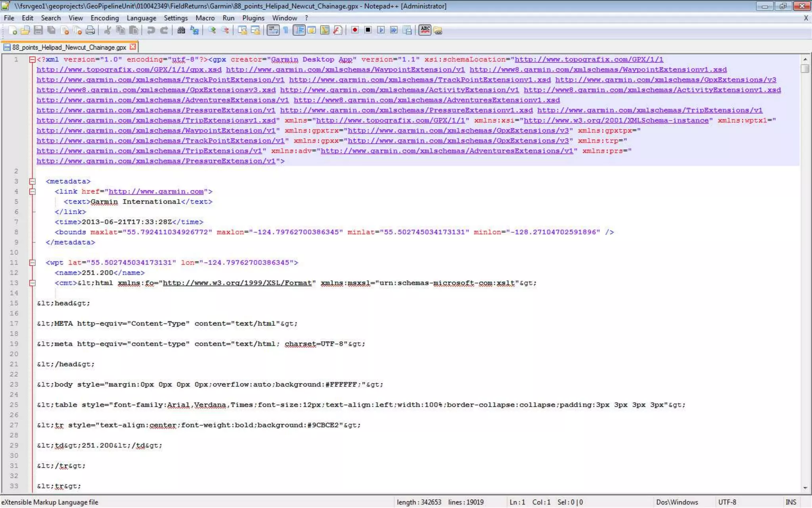Close the 88_points_Helipad_Newcut_Chainage.gpx tab
This screenshot has height=508, width=812.
[x=133, y=47]
